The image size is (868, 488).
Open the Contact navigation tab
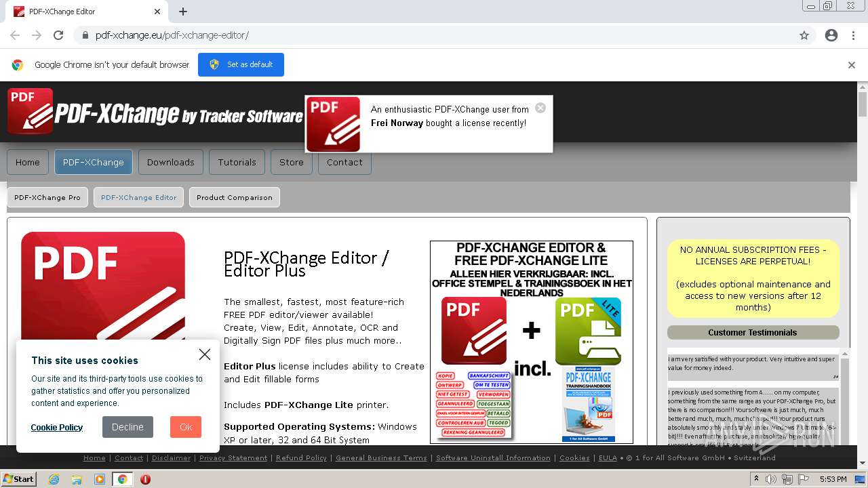(x=344, y=162)
